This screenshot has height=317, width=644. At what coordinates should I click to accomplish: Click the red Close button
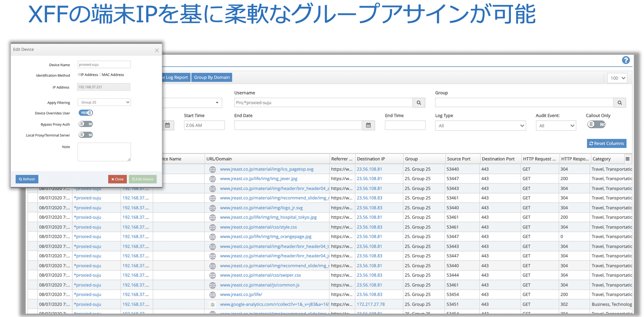pos(117,179)
